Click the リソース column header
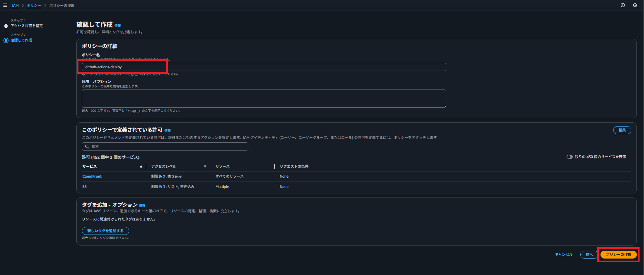 pyautogui.click(x=223, y=166)
